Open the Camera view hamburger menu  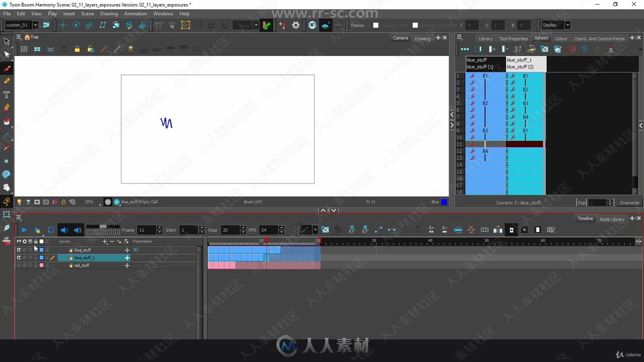(x=19, y=37)
